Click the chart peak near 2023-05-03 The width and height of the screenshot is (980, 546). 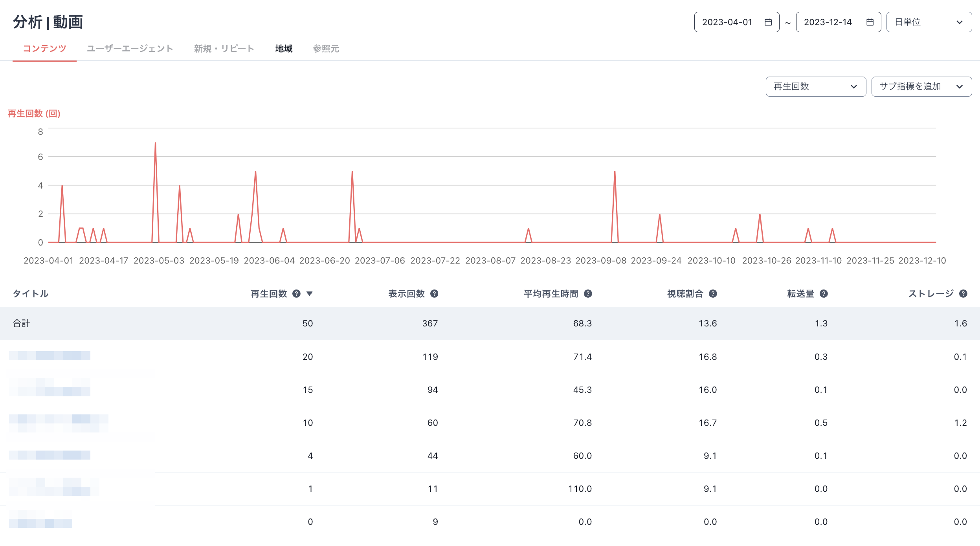155,144
